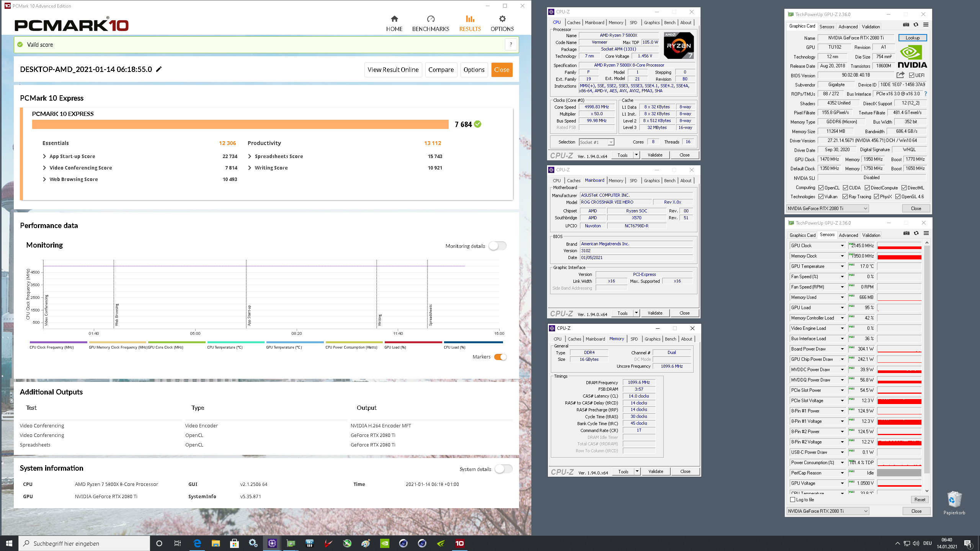Click green NVIDIA icon in taskbar
Image resolution: width=980 pixels, height=551 pixels.
pos(385,543)
